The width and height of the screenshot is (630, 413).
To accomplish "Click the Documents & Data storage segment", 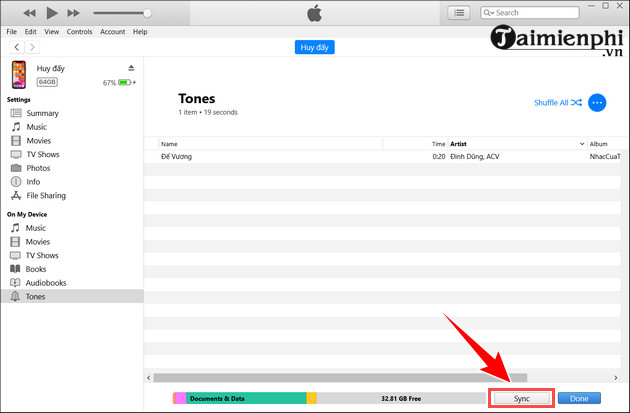I will coord(246,399).
